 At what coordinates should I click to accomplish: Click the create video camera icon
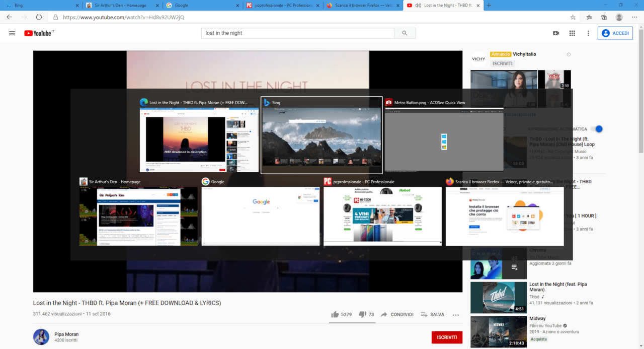[556, 33]
